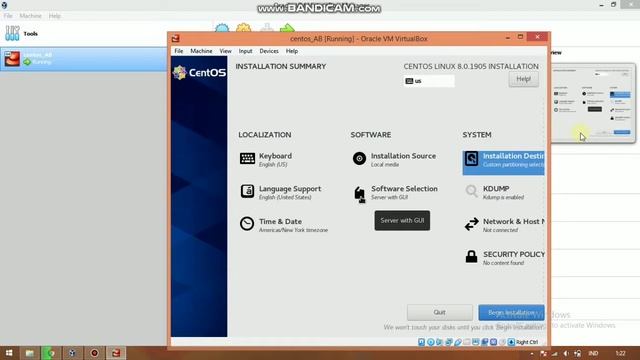Click the 'us' keyboard layout indicator

click(429, 81)
